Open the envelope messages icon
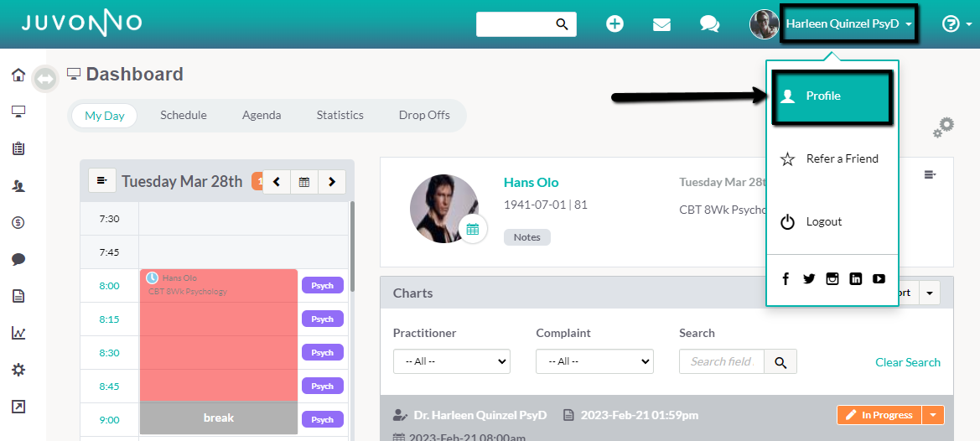 (661, 24)
